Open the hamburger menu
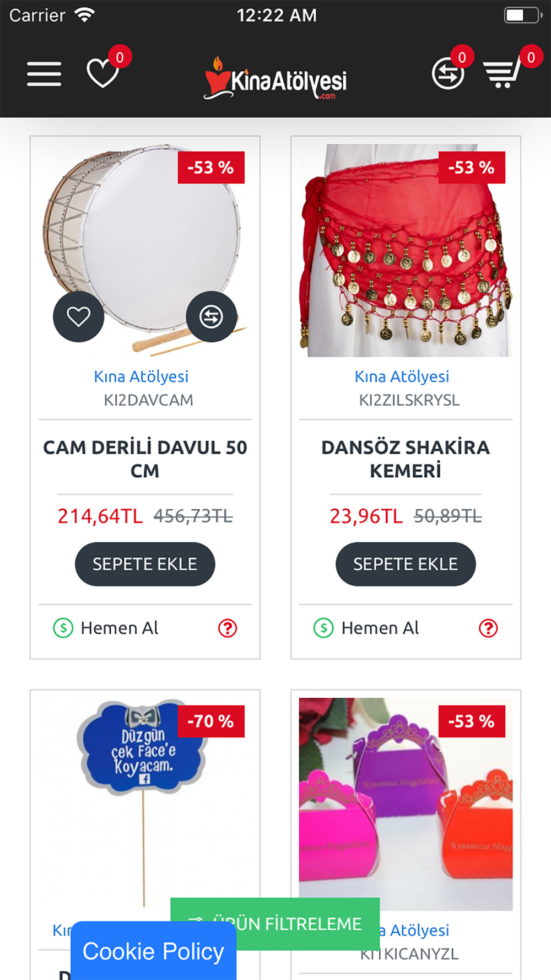The width and height of the screenshot is (551, 980). coord(44,74)
